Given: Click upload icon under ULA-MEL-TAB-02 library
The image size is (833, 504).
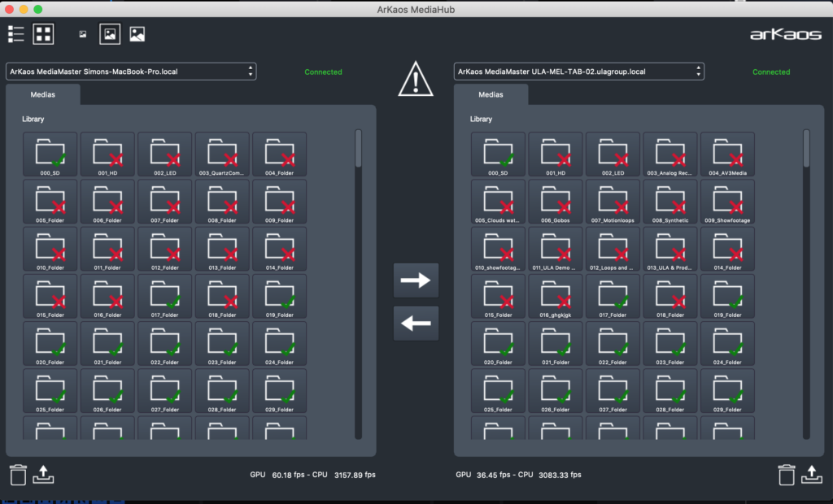Looking at the screenshot, I should pos(812,474).
